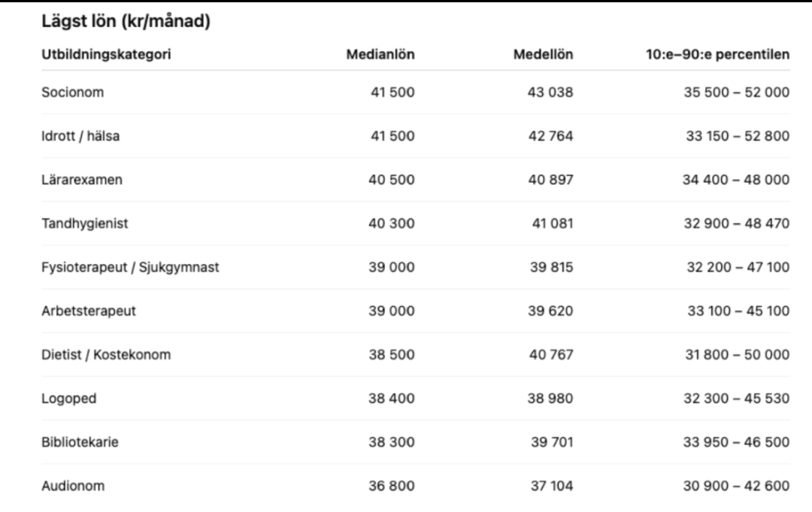Click the 10:e–90:e percentilen column header
Image resolution: width=812 pixels, height=512 pixels.
717,54
